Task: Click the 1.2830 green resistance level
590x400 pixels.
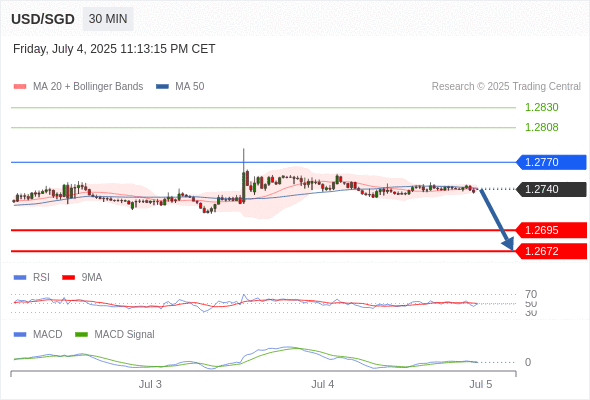Action: pos(542,107)
